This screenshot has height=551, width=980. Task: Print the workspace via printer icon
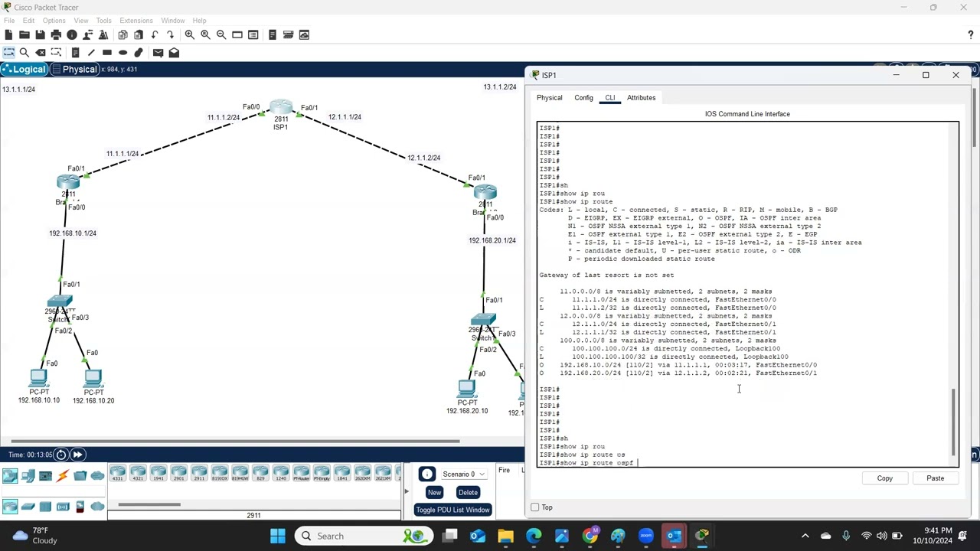tap(56, 34)
